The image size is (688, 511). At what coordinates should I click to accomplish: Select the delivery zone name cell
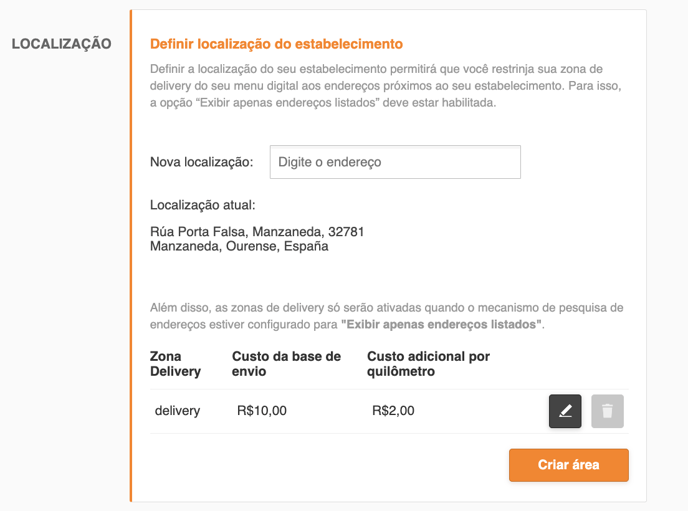point(177,411)
